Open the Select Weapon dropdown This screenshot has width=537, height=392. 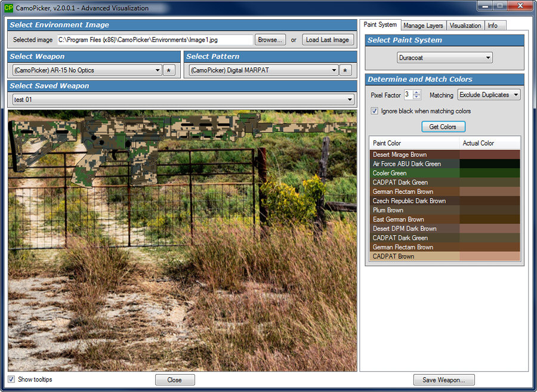87,70
